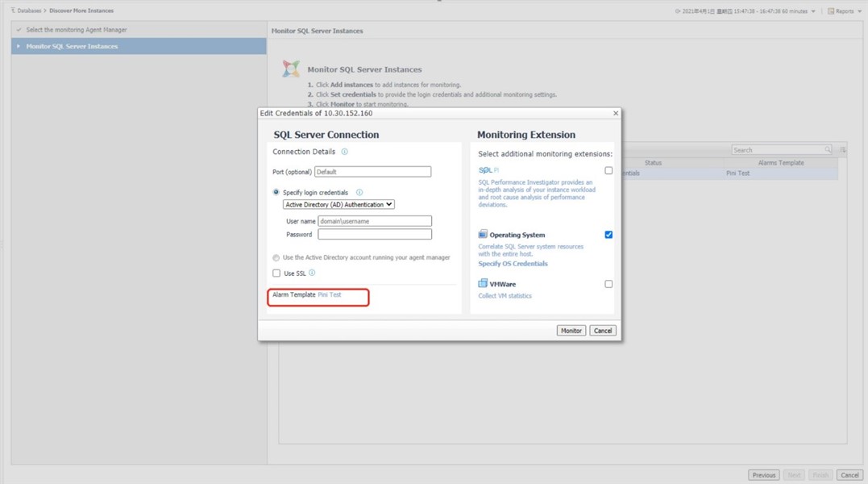Click the Connection Details info icon
Screen dimensions: 868x484
point(344,152)
